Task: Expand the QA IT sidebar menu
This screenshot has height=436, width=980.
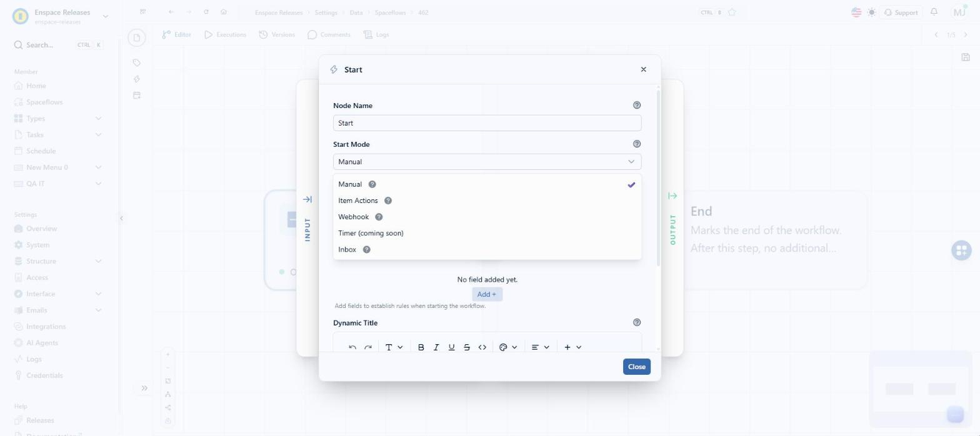Action: click(57, 184)
